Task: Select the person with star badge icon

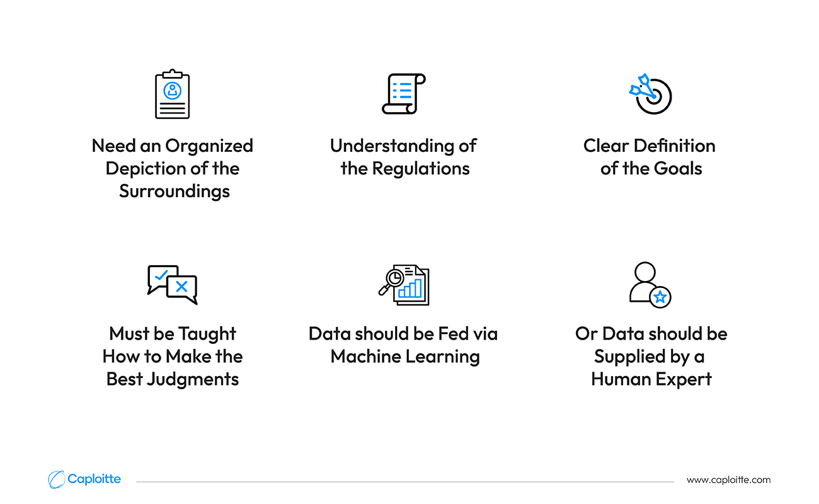Action: coord(650,284)
